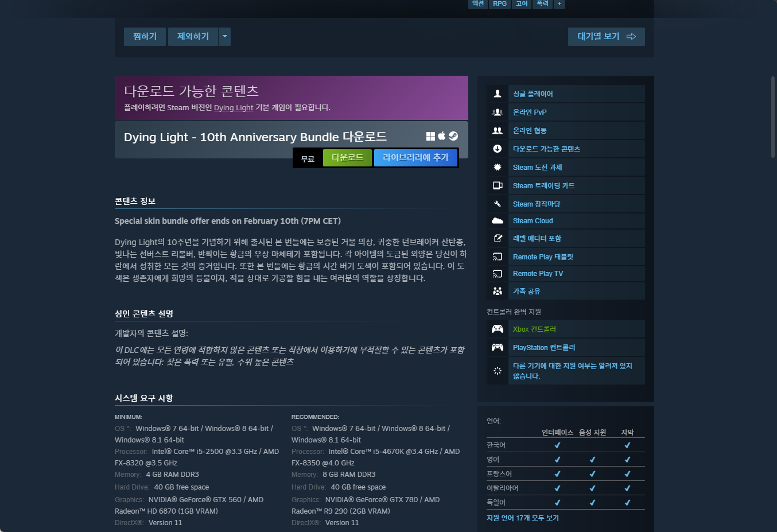Select the 폭력 tag
Viewport: 777px width, 532px height.
pyautogui.click(x=542, y=3)
